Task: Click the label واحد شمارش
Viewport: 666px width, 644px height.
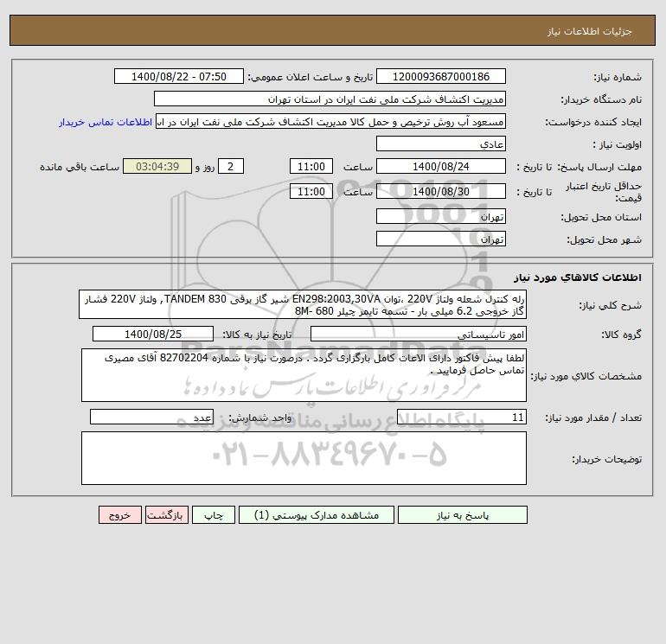Action: point(260,418)
